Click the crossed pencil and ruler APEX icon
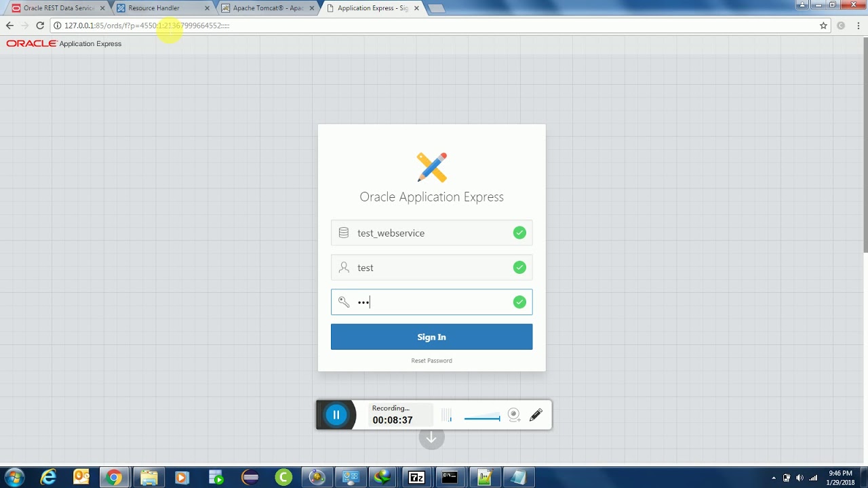Screen dimensions: 868x488 click(432, 167)
